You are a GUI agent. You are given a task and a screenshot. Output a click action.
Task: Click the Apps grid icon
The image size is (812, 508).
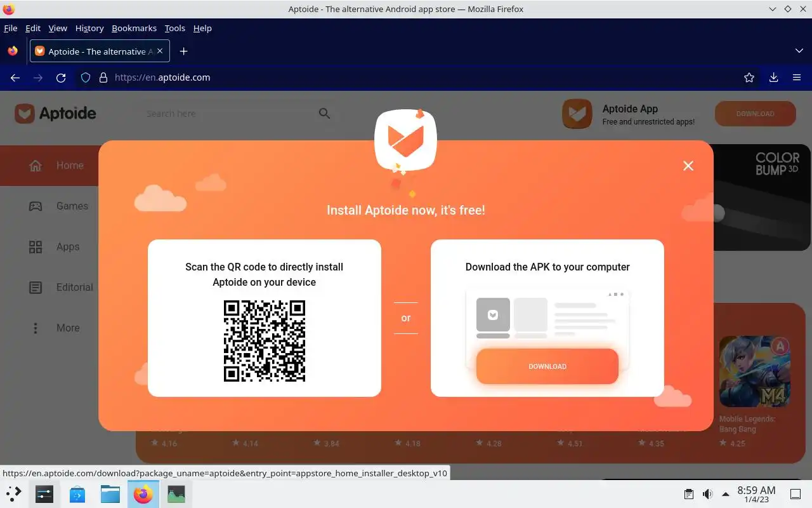point(36,247)
